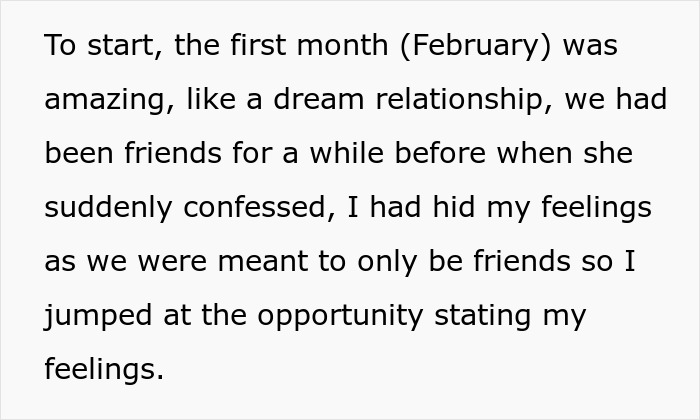Click the word "suddenly" in line four
This screenshot has width=700, height=420.
point(108,208)
